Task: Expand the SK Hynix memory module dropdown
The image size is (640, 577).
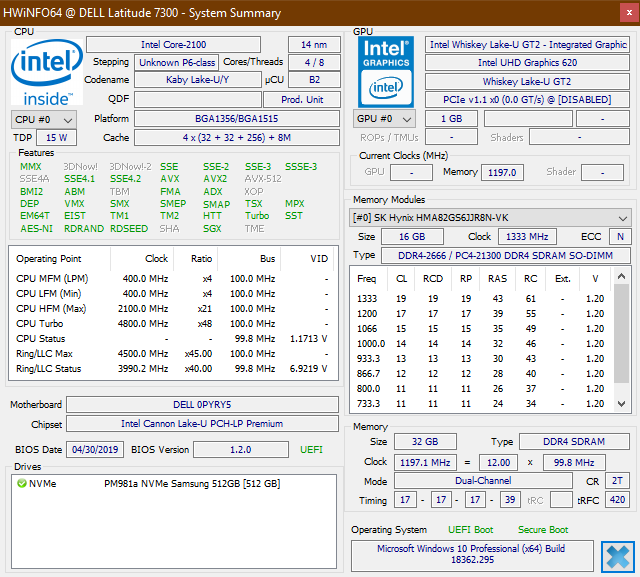Action: coord(490,218)
